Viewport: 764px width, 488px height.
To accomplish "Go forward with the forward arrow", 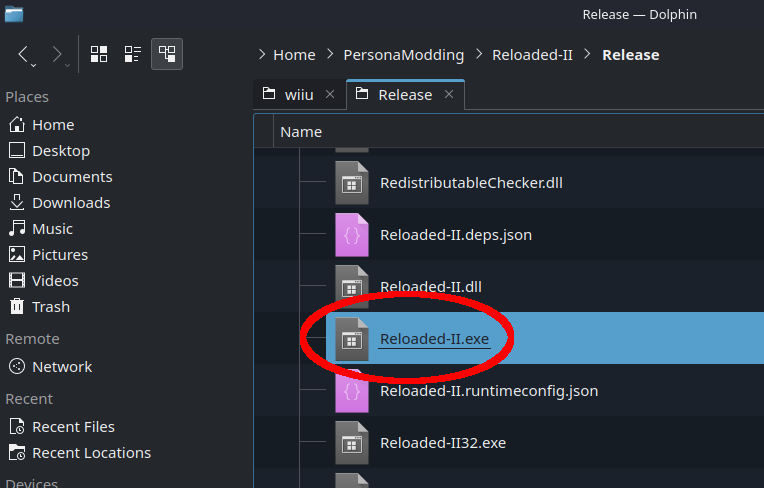I will (57, 54).
